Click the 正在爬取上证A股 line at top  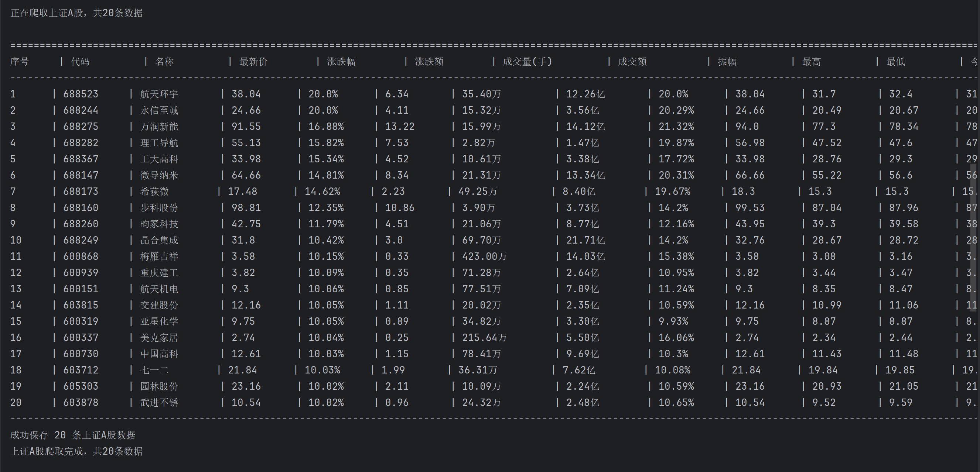click(x=76, y=13)
